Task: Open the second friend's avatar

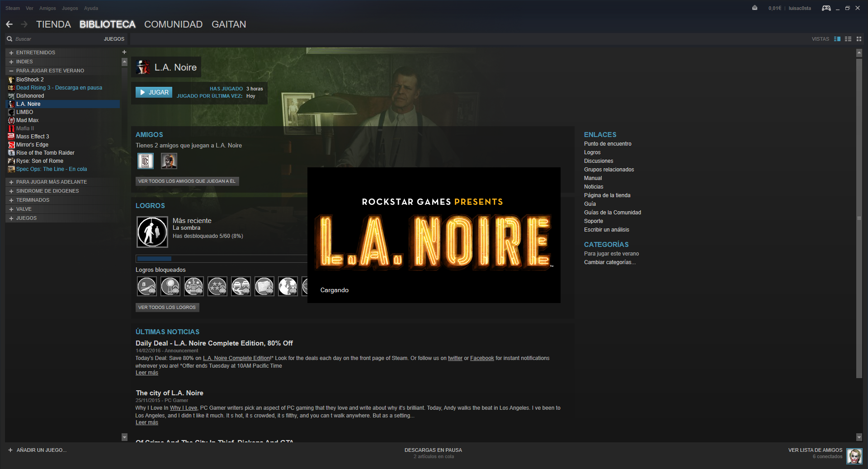Action: click(x=169, y=161)
